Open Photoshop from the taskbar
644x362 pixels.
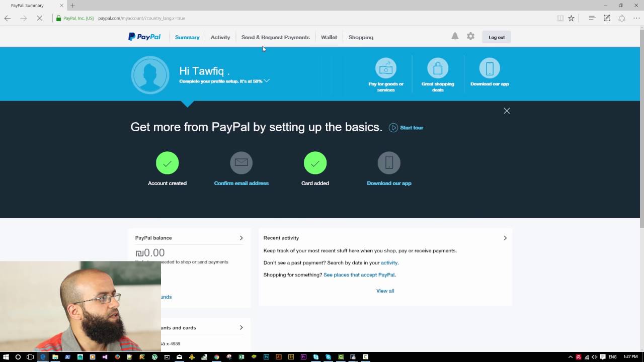tap(266, 357)
